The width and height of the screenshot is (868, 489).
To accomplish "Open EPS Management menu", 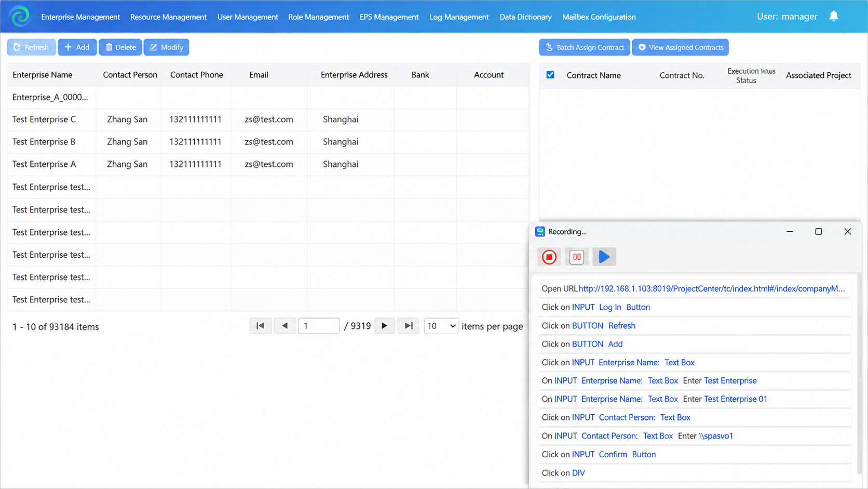I will click(x=389, y=17).
